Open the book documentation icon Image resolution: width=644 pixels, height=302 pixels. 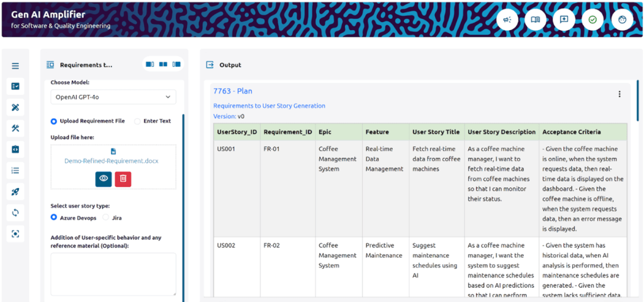535,20
